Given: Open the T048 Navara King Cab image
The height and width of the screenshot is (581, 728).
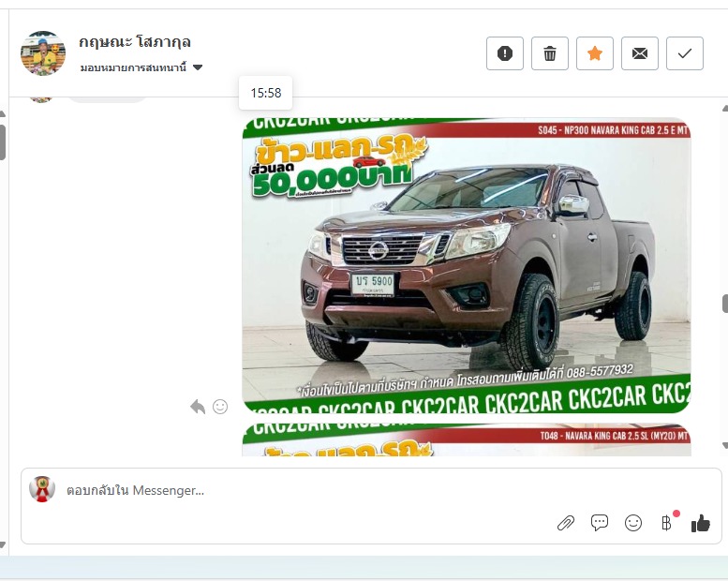Looking at the screenshot, I should pyautogui.click(x=467, y=439).
